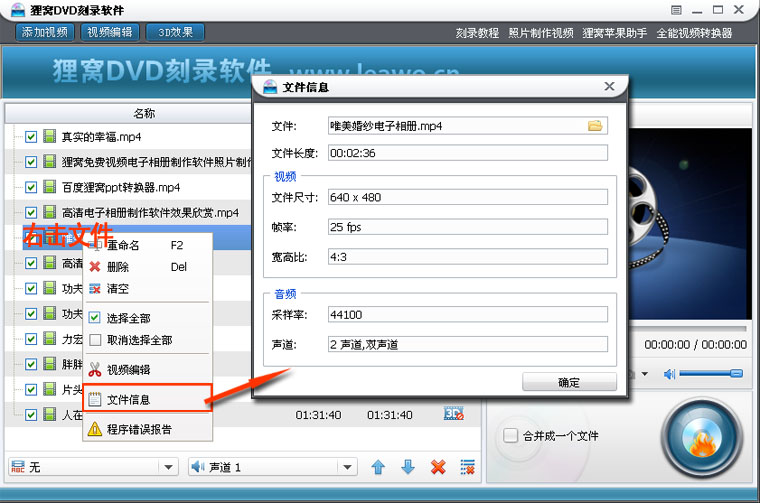The height and width of the screenshot is (503, 760).
Task: Click the 文件 name field
Action: 468,126
